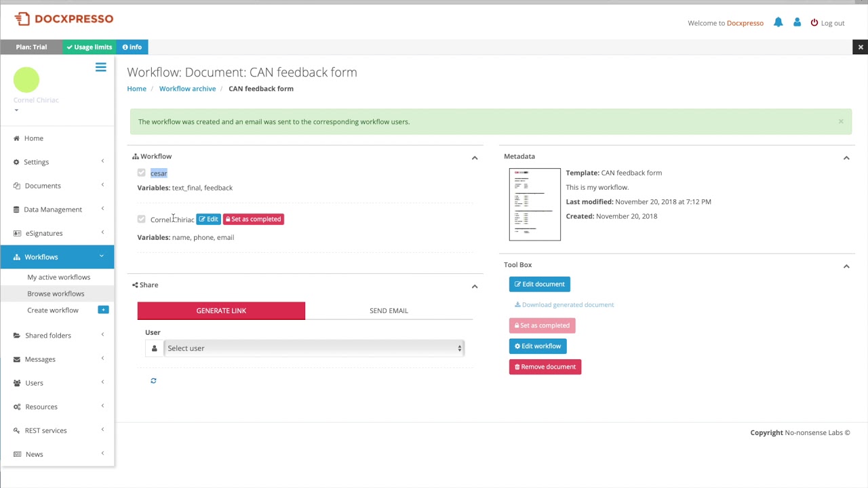Click the Plan: Trial badge

31,47
